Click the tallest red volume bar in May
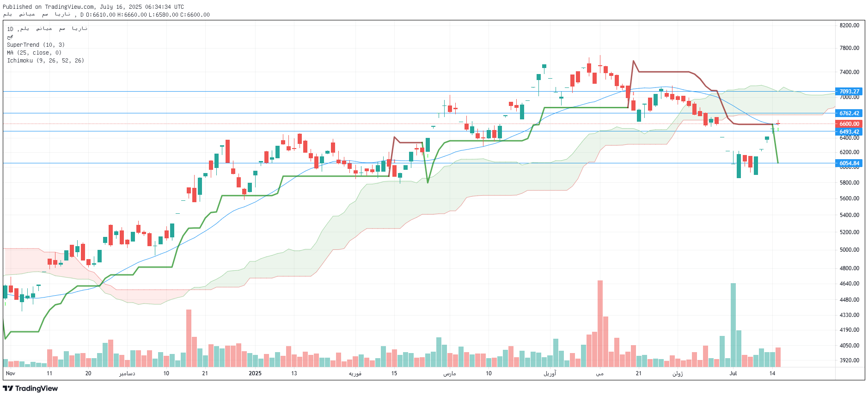Screen dimensions: 868x397 [x=600, y=323]
